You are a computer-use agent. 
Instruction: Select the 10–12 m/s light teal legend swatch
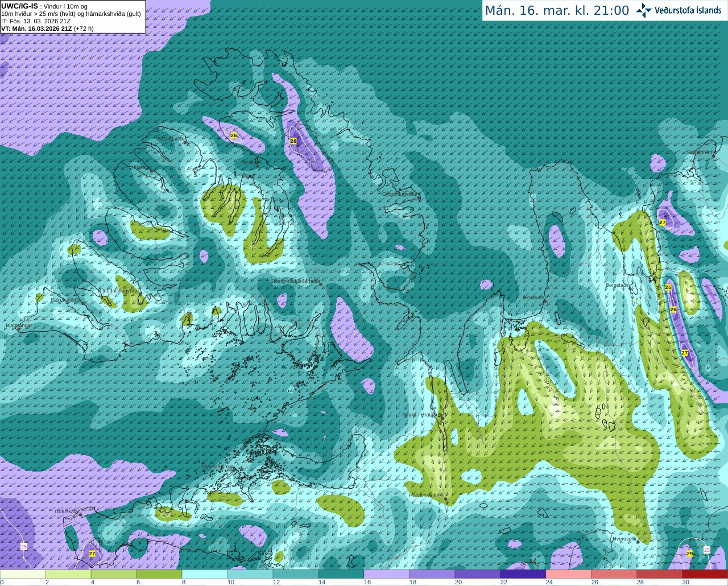250,574
